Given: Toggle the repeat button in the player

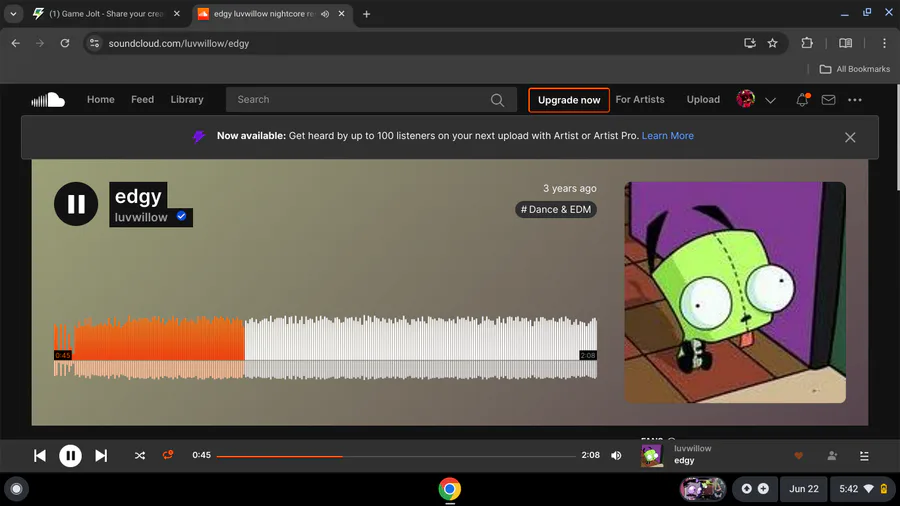Looking at the screenshot, I should tap(168, 455).
